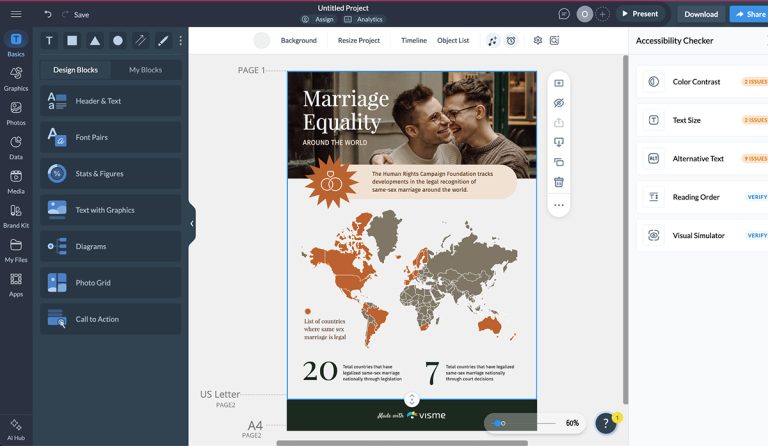Collapse the left panel with the arrow handle
Viewport: 768px width, 446px height.
click(192, 224)
